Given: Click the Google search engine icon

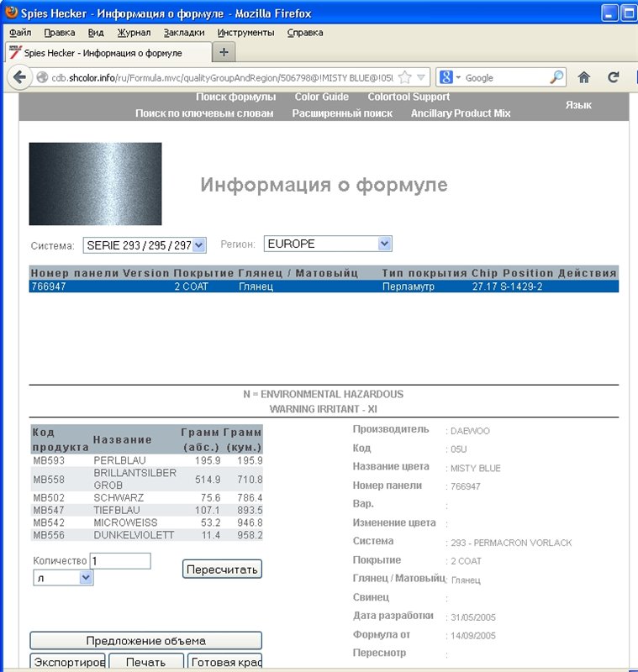Looking at the screenshot, I should coord(446,77).
